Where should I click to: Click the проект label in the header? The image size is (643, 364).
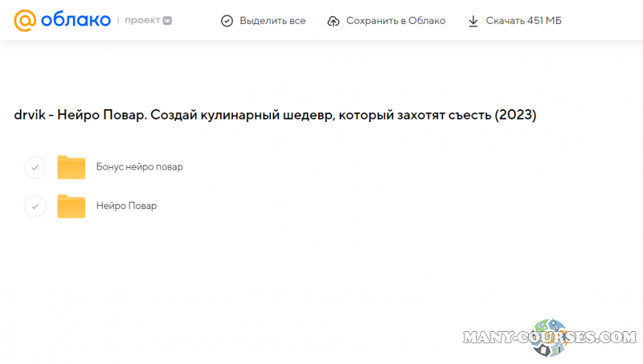coord(142,20)
